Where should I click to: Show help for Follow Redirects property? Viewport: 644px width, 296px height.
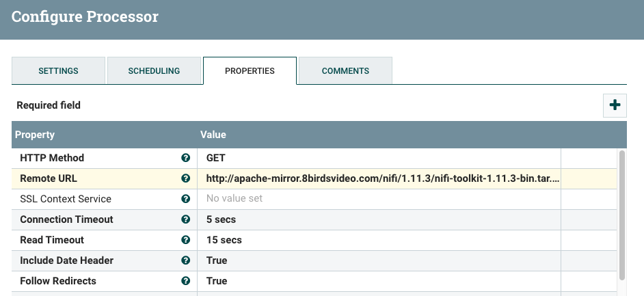[186, 281]
